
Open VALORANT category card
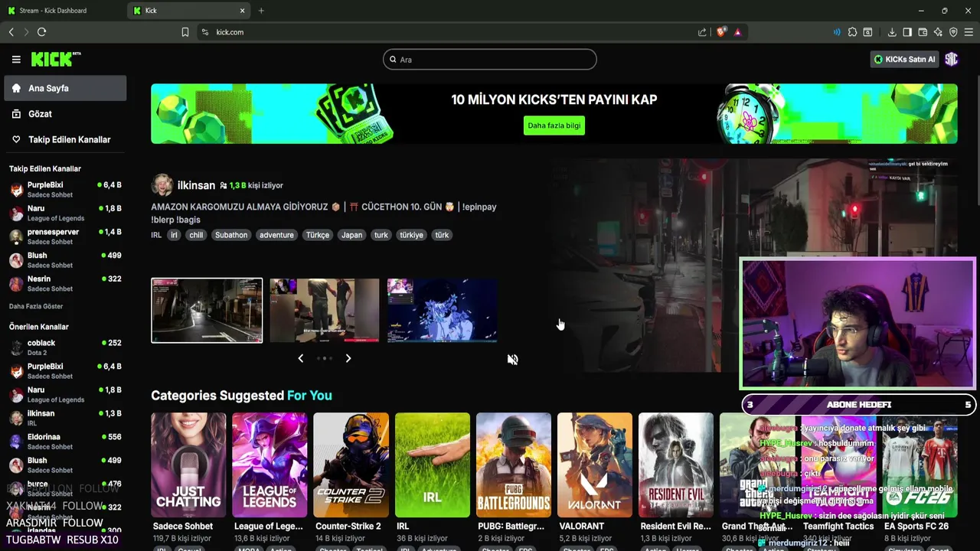tap(595, 465)
